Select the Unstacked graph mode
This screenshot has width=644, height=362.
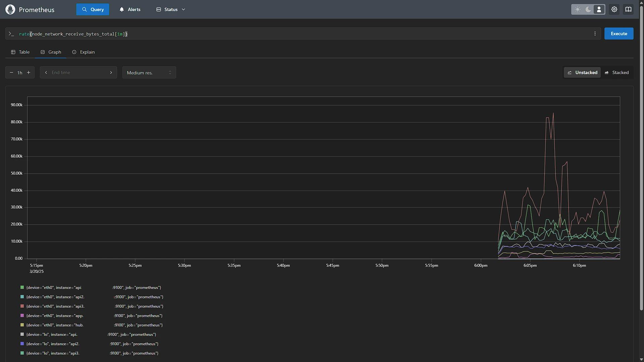point(582,72)
